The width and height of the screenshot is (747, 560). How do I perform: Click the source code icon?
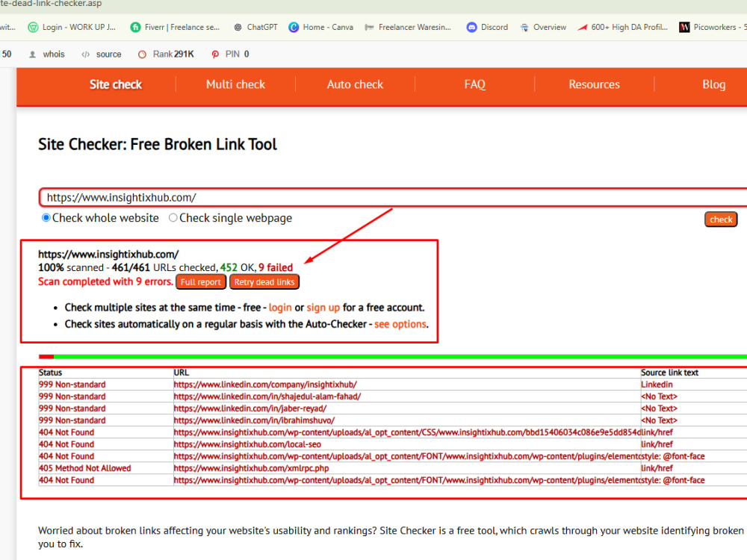point(85,55)
